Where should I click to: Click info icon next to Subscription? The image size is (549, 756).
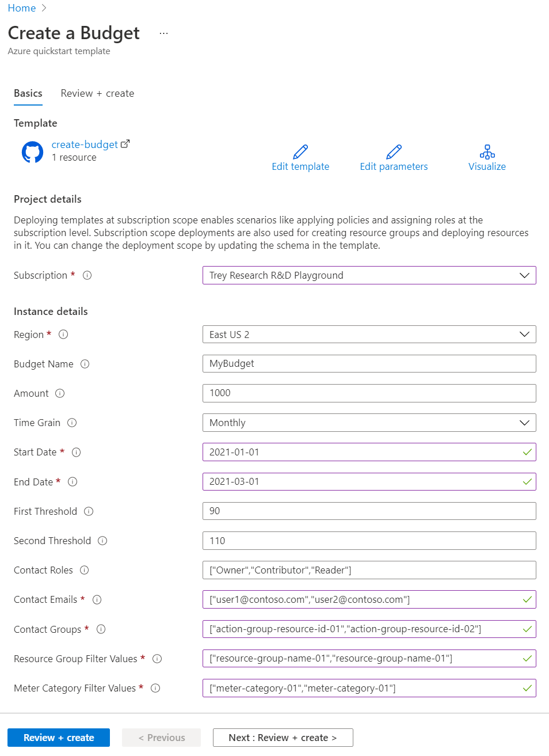click(x=87, y=275)
